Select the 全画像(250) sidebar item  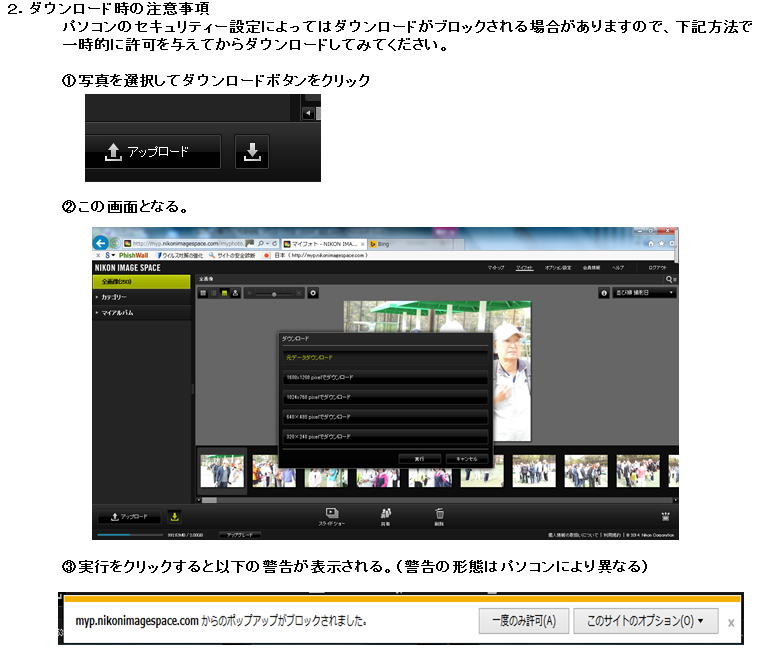(x=141, y=282)
